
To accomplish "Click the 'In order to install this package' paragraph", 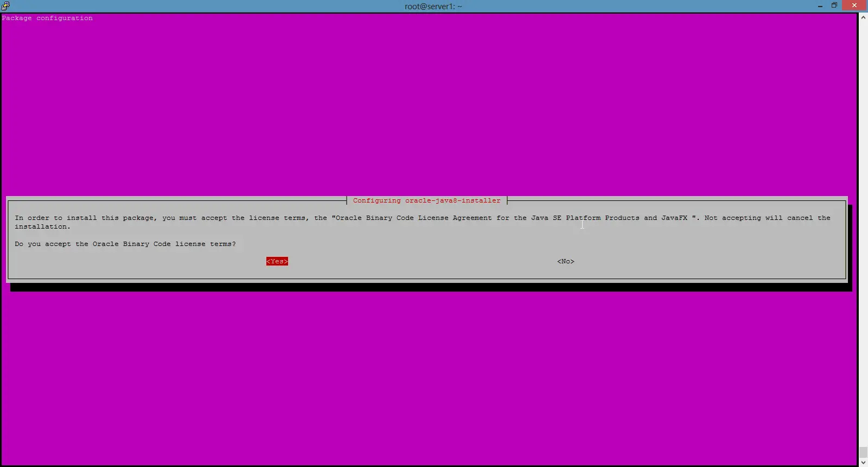I will 423,222.
